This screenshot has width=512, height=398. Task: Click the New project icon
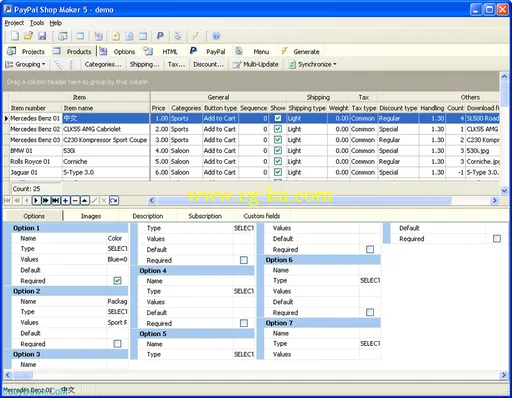[15, 36]
